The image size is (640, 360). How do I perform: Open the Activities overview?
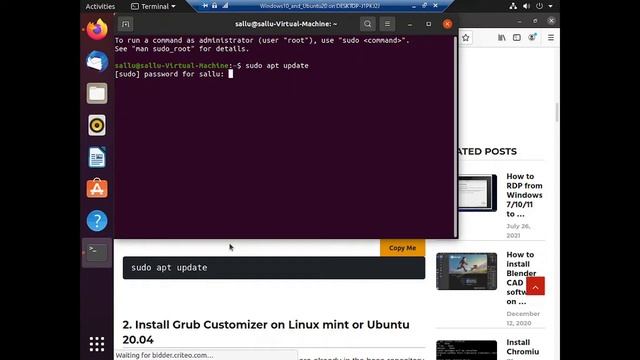(x=100, y=6)
